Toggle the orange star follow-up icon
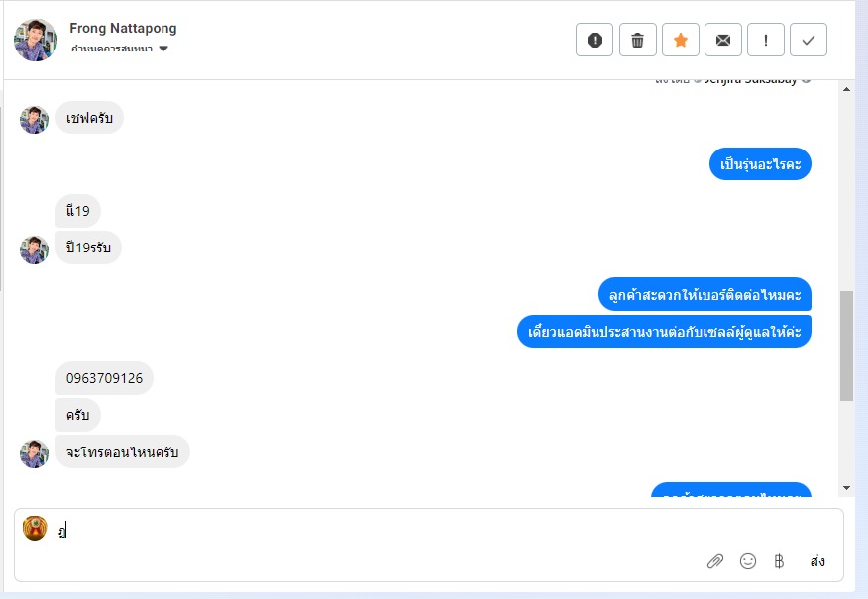Image resolution: width=868 pixels, height=599 pixels. click(x=681, y=40)
